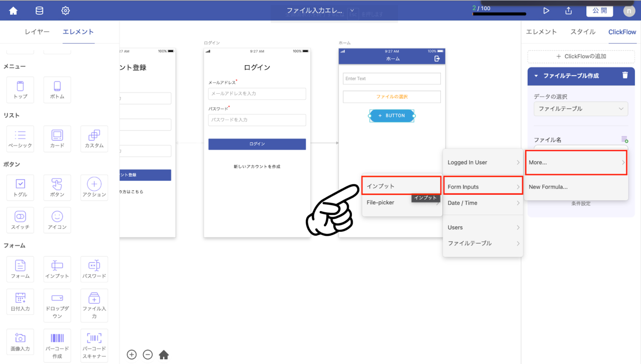This screenshot has width=641, height=364.
Task: Expand the Logged In User submenu
Action: point(483,163)
